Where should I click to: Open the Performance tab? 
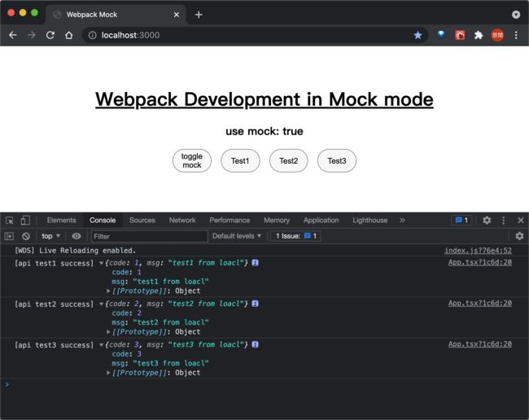click(230, 221)
